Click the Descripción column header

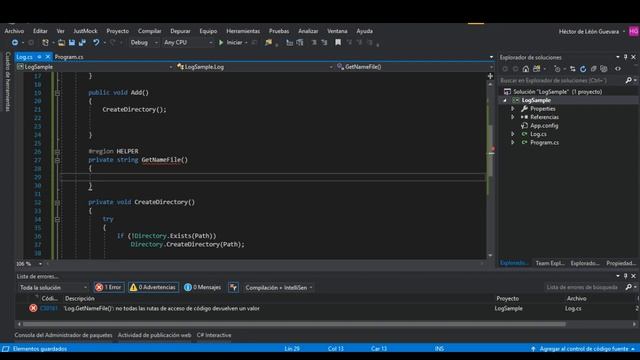80,299
